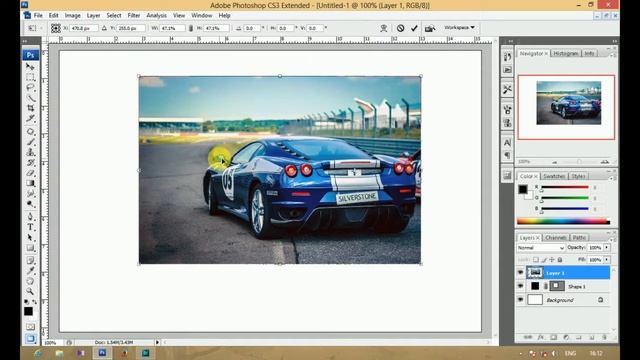Switch to the Histogram tab
This screenshot has height=360, width=640.
tap(566, 53)
